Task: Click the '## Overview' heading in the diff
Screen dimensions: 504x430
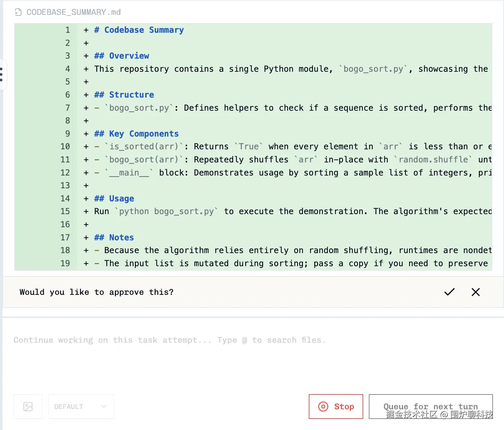Action: click(x=122, y=56)
